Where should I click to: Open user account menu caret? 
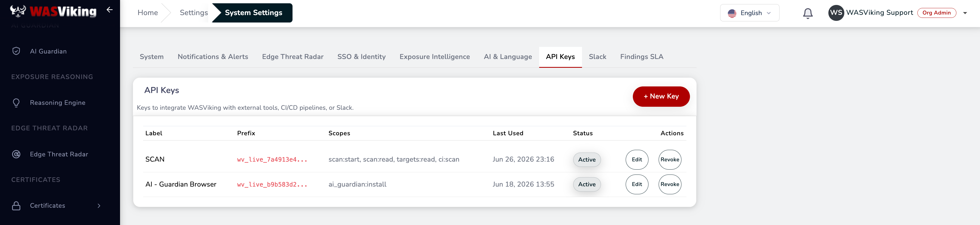pyautogui.click(x=965, y=13)
